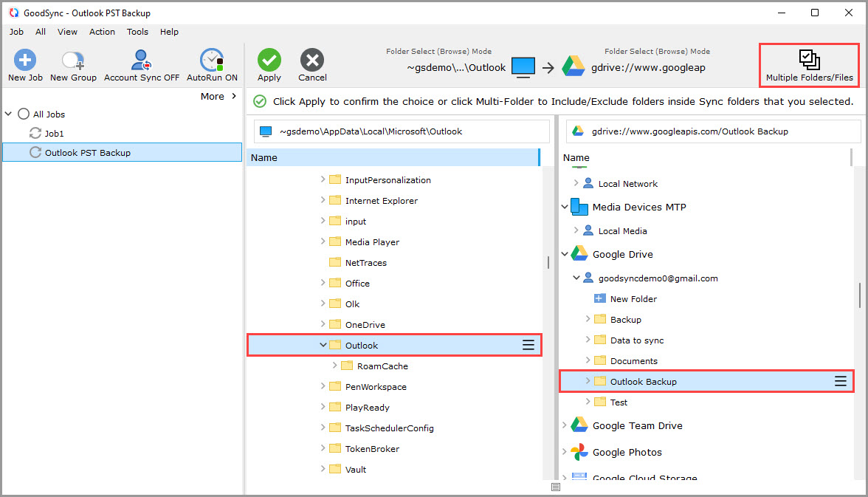The height and width of the screenshot is (497, 868).
Task: Collapse the Media Devices MTP node
Action: (x=565, y=207)
